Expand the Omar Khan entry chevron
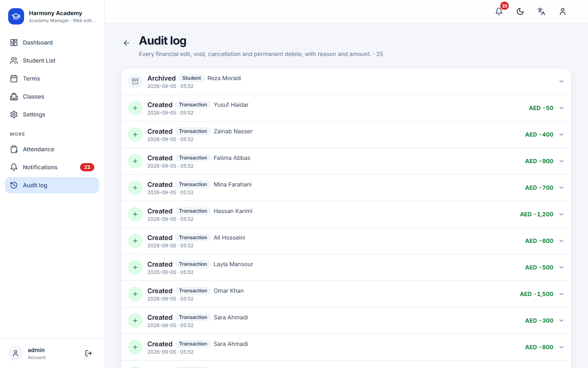 tap(561, 294)
